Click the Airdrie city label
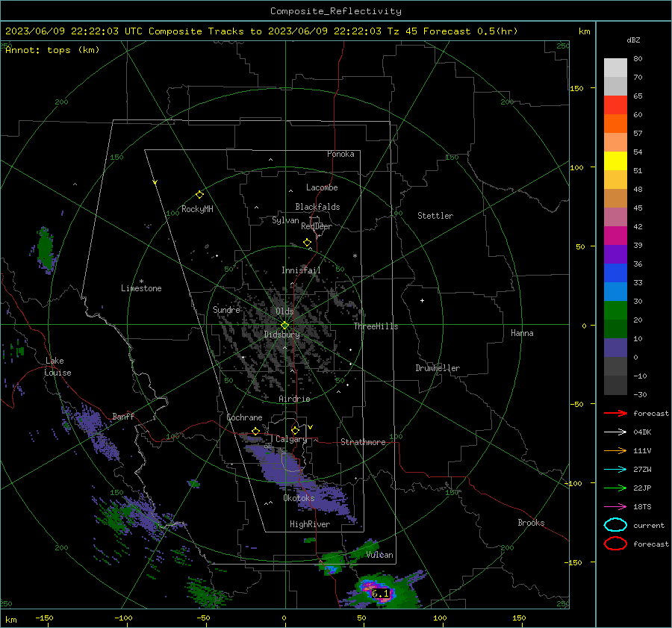 pyautogui.click(x=294, y=399)
